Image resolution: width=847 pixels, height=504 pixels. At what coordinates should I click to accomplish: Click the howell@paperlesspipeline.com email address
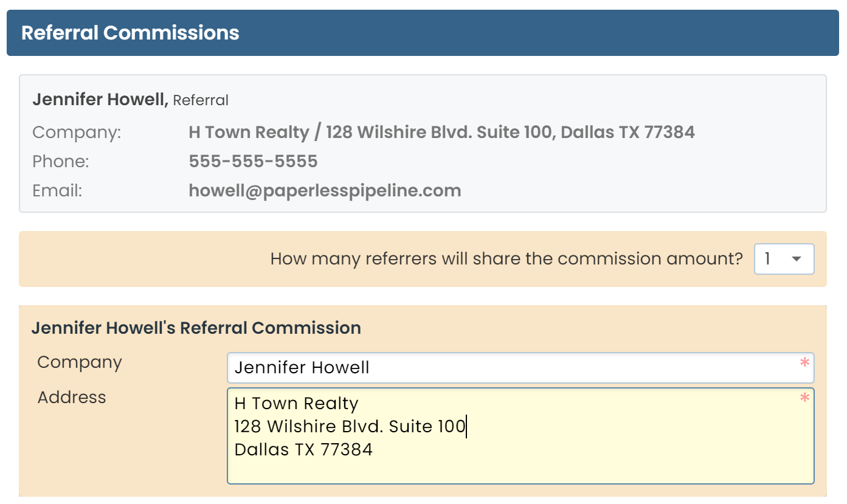click(325, 191)
